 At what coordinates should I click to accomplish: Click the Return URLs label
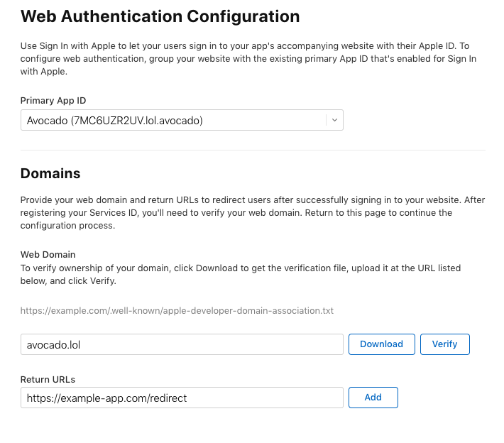pyautogui.click(x=48, y=381)
